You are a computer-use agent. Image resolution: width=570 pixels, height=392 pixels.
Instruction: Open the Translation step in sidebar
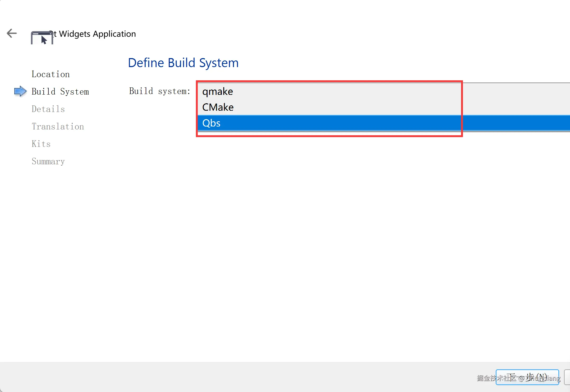(x=58, y=127)
